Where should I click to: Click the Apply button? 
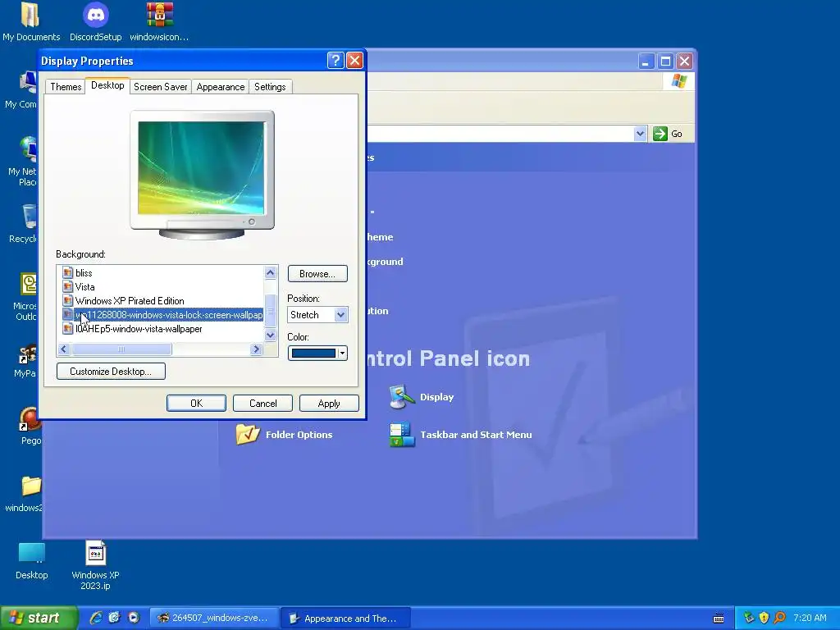[329, 404]
